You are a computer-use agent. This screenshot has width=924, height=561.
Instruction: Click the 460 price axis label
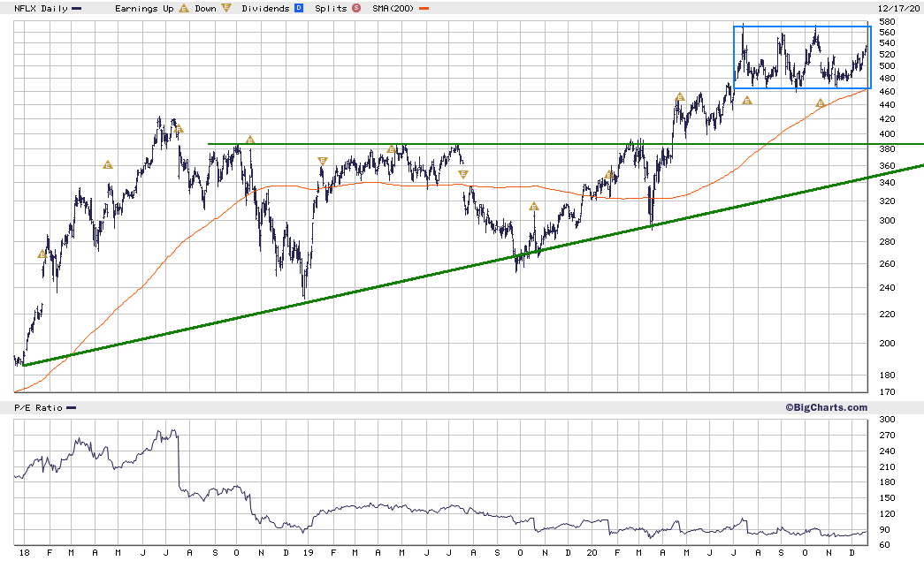coord(887,92)
